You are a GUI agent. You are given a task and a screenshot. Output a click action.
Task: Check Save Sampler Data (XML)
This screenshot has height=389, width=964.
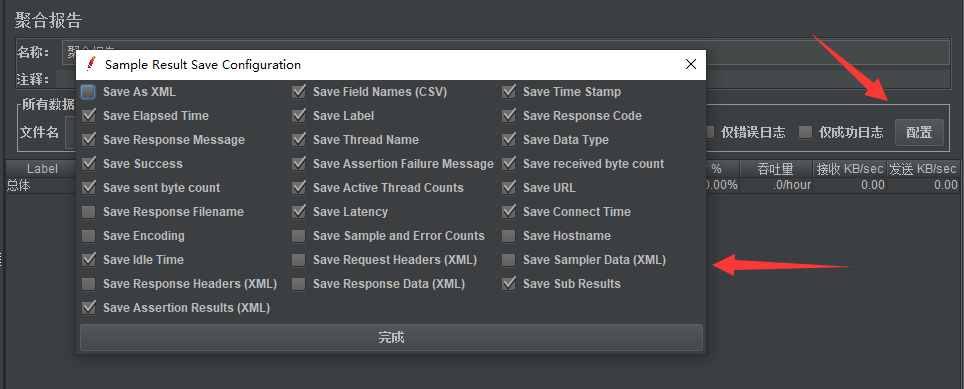(508, 260)
